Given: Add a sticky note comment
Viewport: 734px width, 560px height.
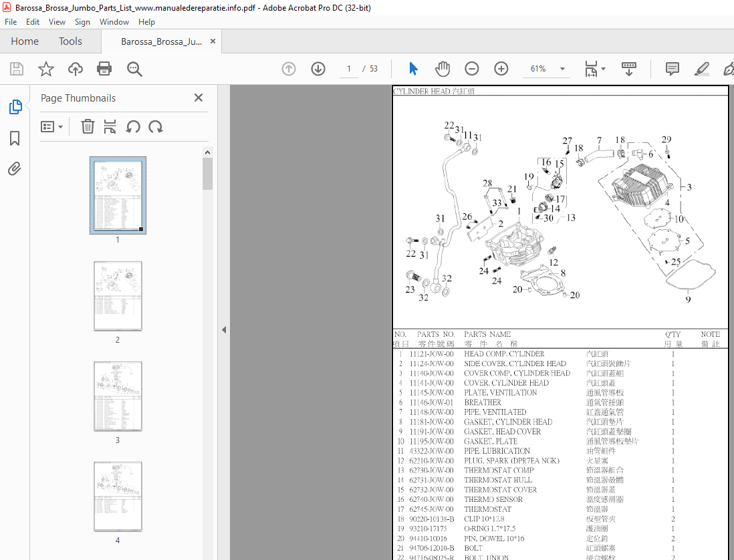Looking at the screenshot, I should click(671, 69).
